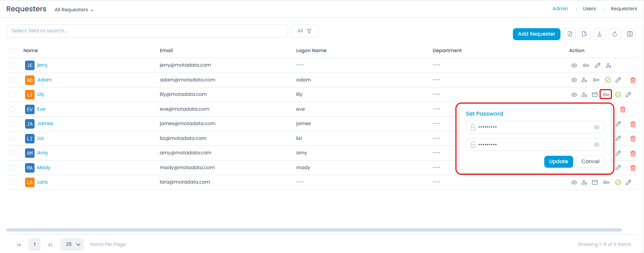View jerry's details with eye icon

pos(574,66)
